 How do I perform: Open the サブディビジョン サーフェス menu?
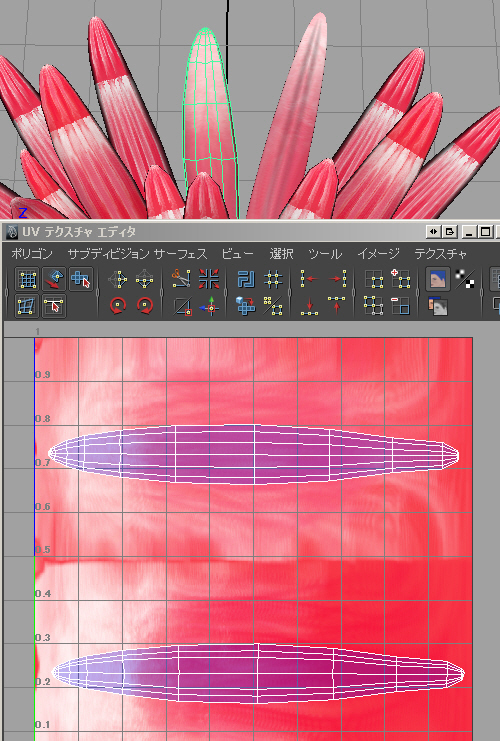pos(137,254)
